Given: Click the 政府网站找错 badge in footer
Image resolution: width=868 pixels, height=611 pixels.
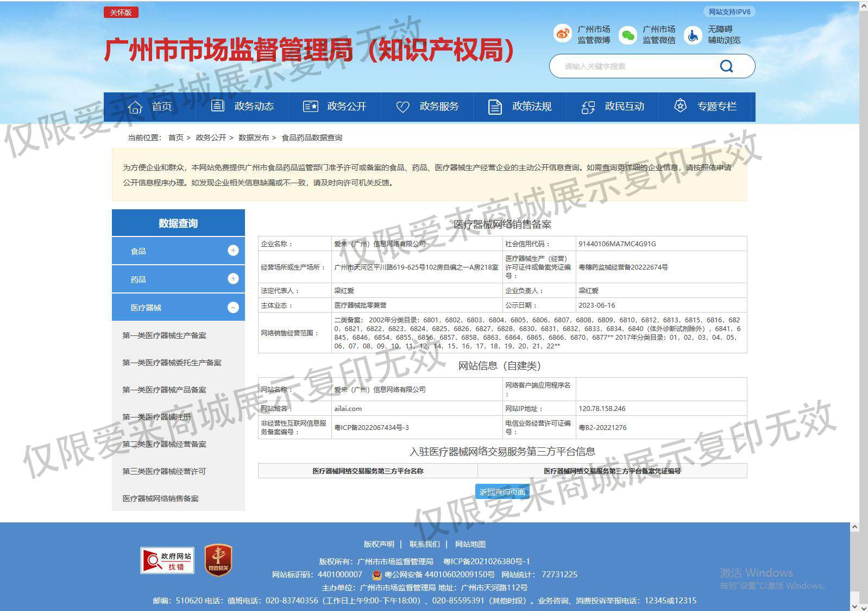Looking at the screenshot, I should pos(167,560).
